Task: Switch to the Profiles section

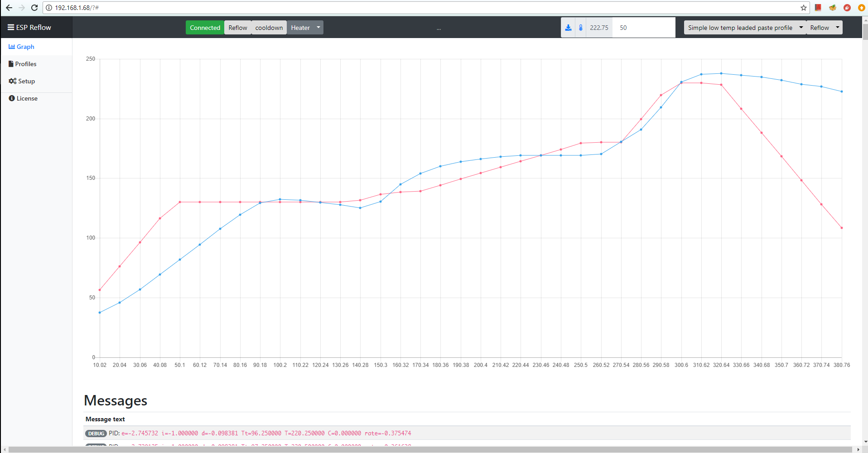Action: click(x=26, y=63)
